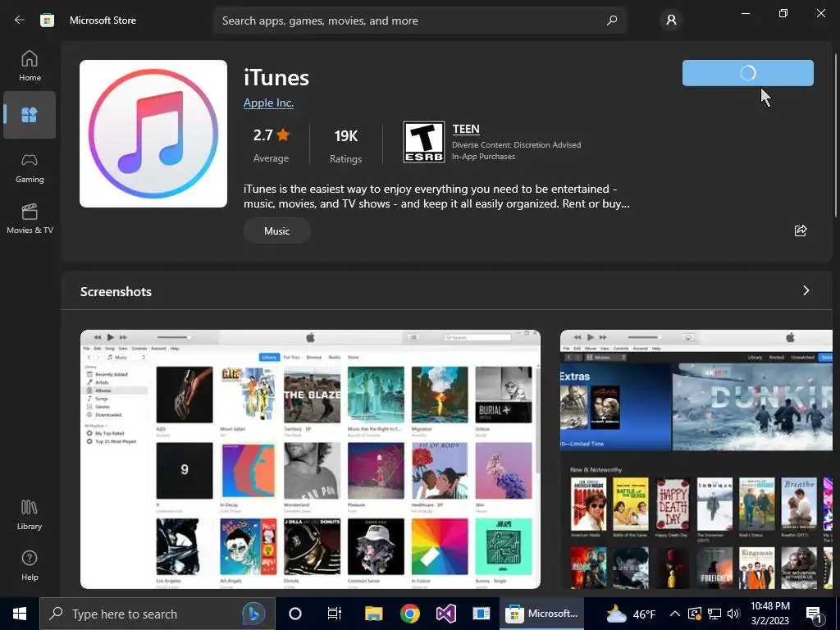Click the loading install button
The width and height of the screenshot is (840, 630).
click(x=748, y=73)
